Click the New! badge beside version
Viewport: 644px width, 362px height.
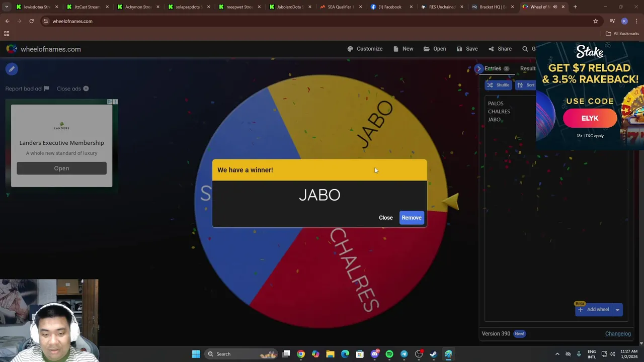pos(519,334)
